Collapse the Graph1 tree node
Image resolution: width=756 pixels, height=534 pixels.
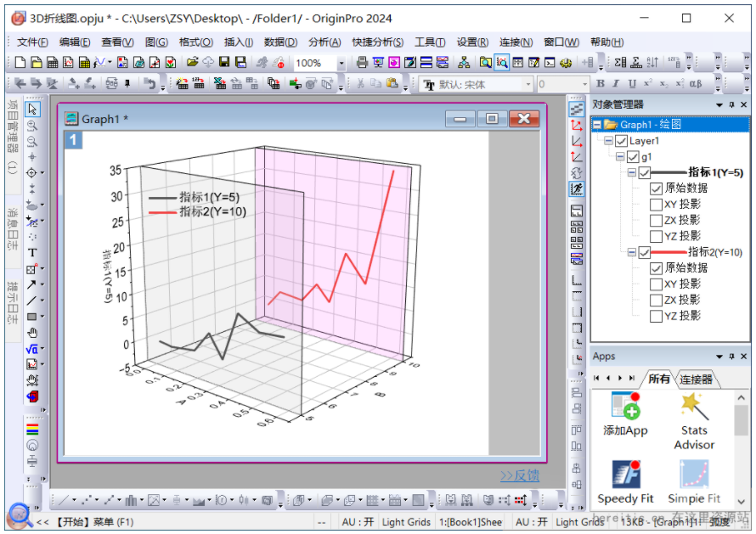(x=597, y=125)
